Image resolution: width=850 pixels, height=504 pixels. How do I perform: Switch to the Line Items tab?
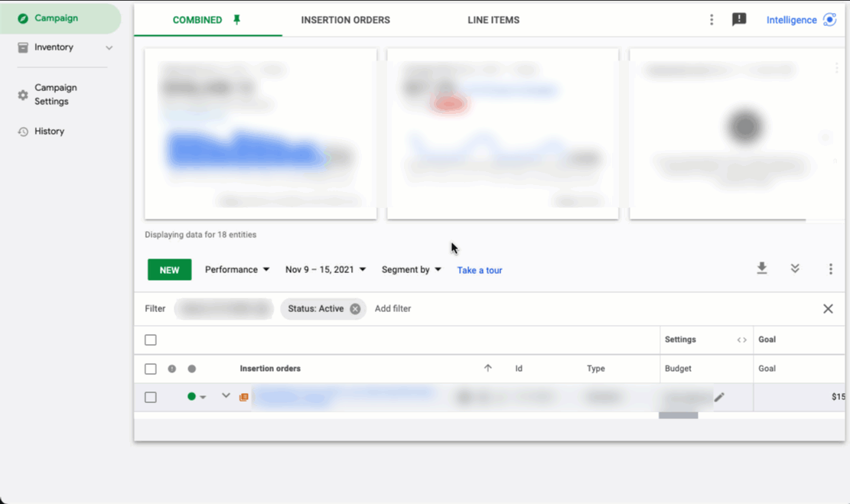(x=493, y=20)
